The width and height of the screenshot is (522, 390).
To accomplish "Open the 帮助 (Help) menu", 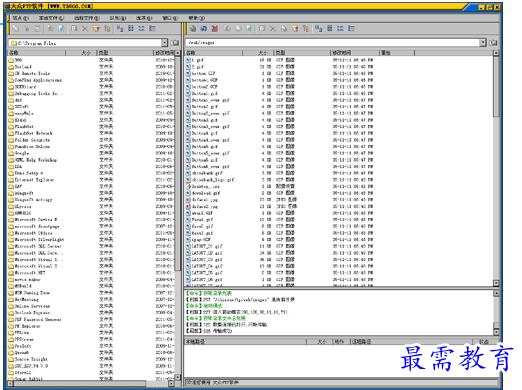I will 197,18.
